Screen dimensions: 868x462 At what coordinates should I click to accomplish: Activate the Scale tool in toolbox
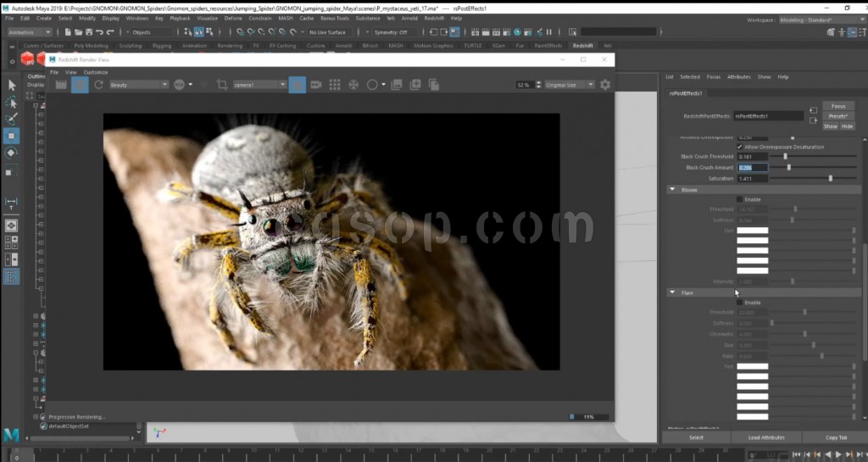[x=12, y=170]
